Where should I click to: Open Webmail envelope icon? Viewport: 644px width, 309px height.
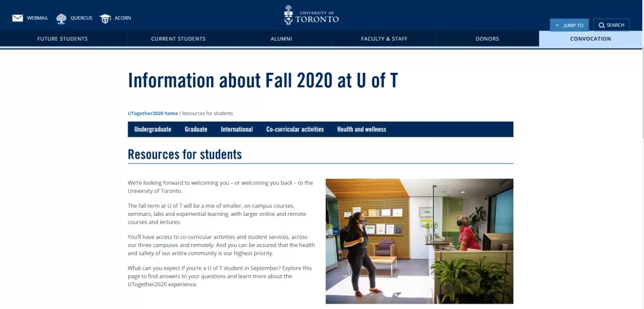[18, 18]
